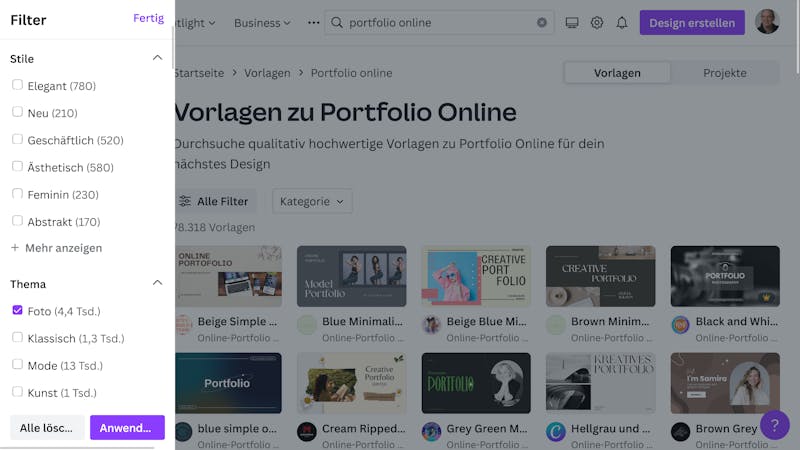Click the Anwenden button

[127, 428]
